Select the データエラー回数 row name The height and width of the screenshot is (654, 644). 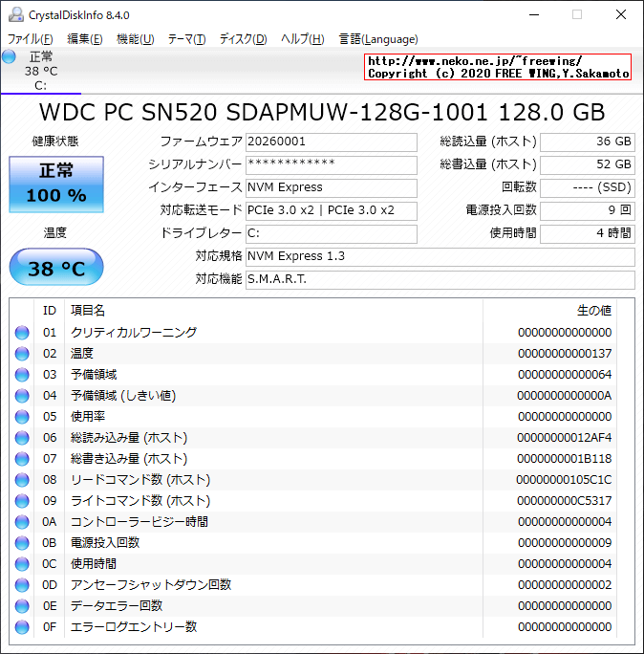click(x=117, y=606)
